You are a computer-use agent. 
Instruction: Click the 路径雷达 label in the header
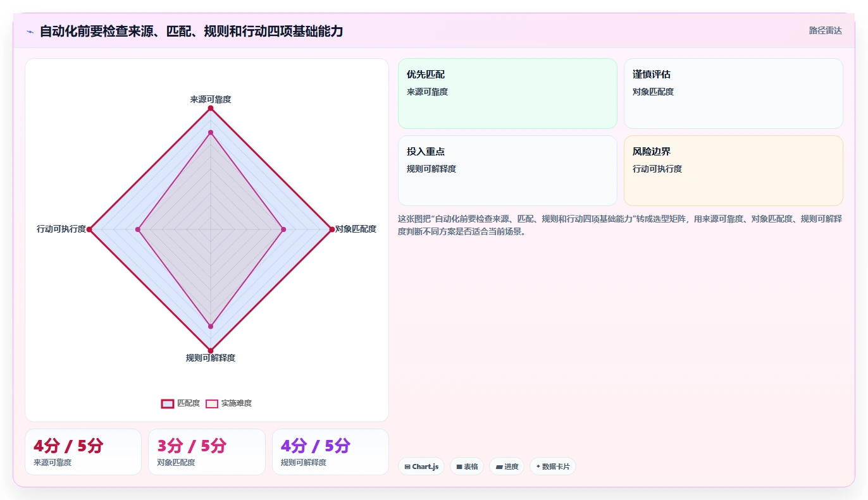(826, 30)
